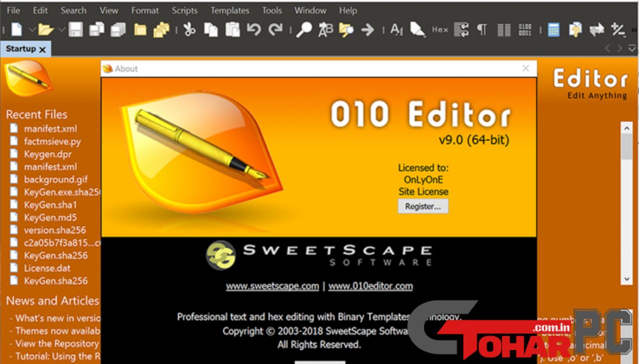Toggle show whitespace pilcrow icon
Viewport: 639px width, 364px height.
(x=482, y=30)
